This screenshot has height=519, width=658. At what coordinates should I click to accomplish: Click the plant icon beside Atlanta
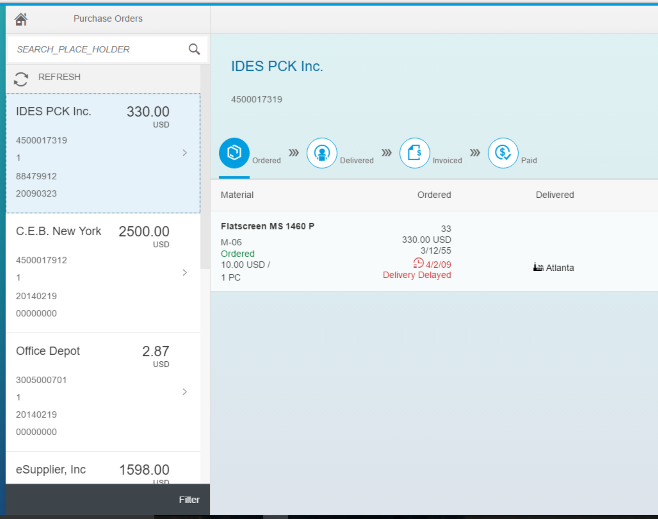(538, 267)
